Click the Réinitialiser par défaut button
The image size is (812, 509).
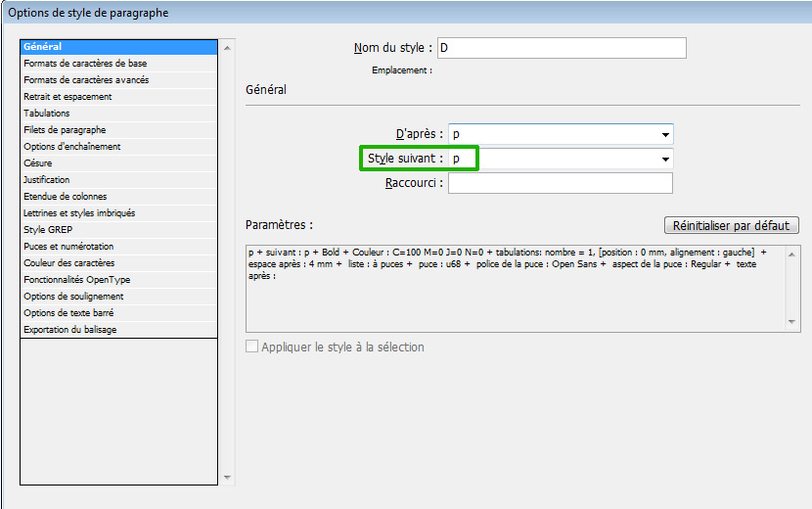tap(732, 226)
